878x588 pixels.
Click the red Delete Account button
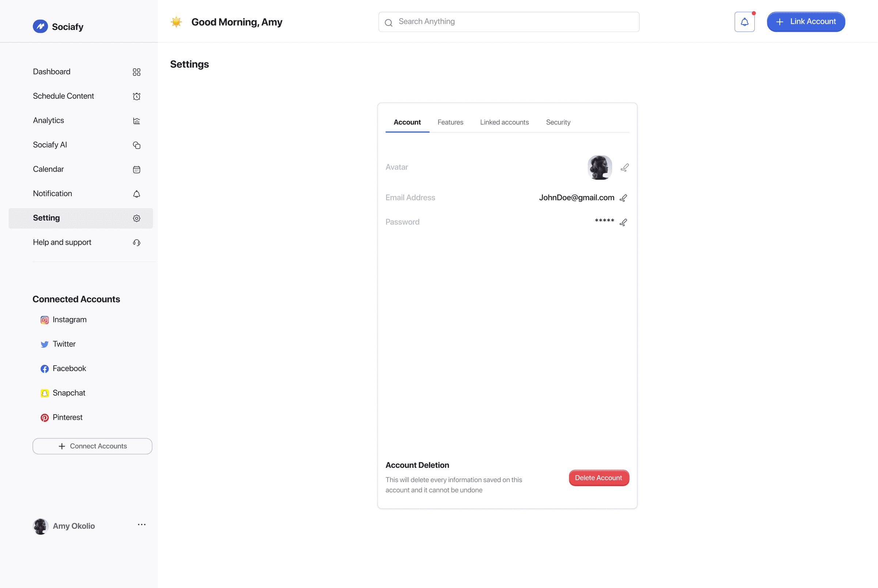[x=598, y=478]
